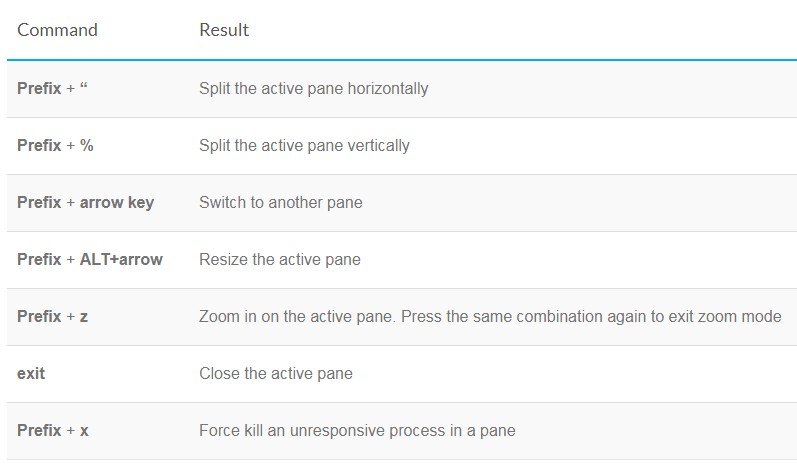Select the 'Prefix + arrow key' command
The image size is (797, 467).
(x=85, y=202)
